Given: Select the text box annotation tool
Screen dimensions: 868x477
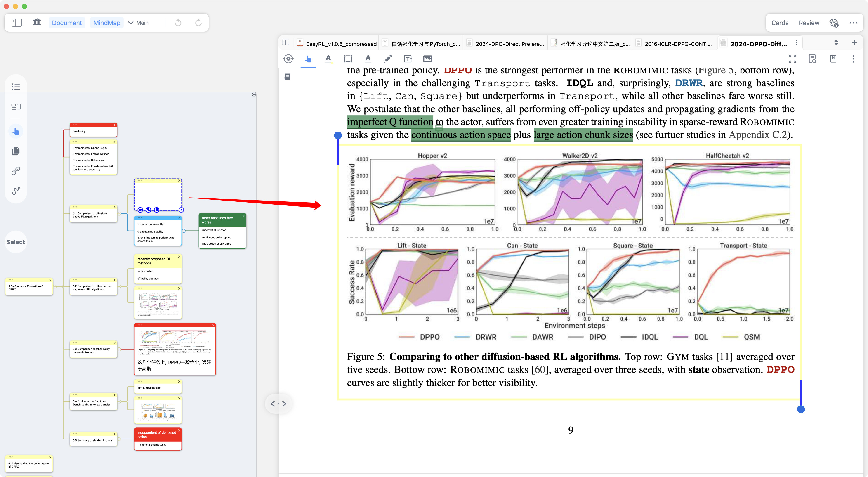Looking at the screenshot, I should [x=408, y=59].
